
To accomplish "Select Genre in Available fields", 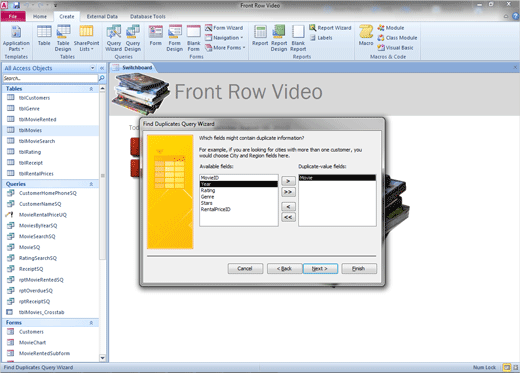I will click(x=239, y=197).
